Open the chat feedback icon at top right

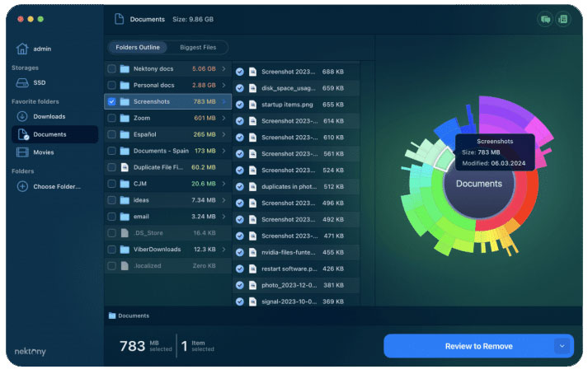click(x=545, y=19)
